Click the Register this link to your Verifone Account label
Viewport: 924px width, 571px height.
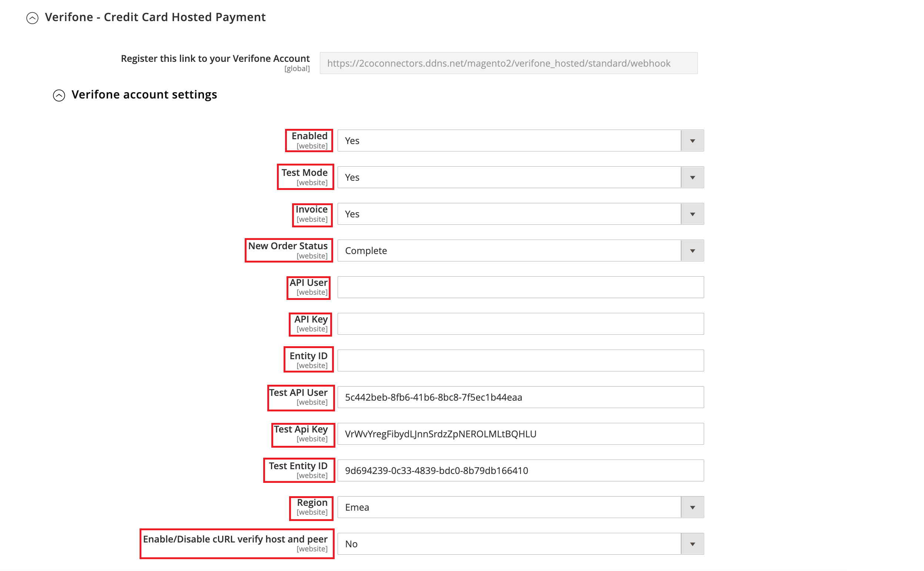(x=215, y=58)
